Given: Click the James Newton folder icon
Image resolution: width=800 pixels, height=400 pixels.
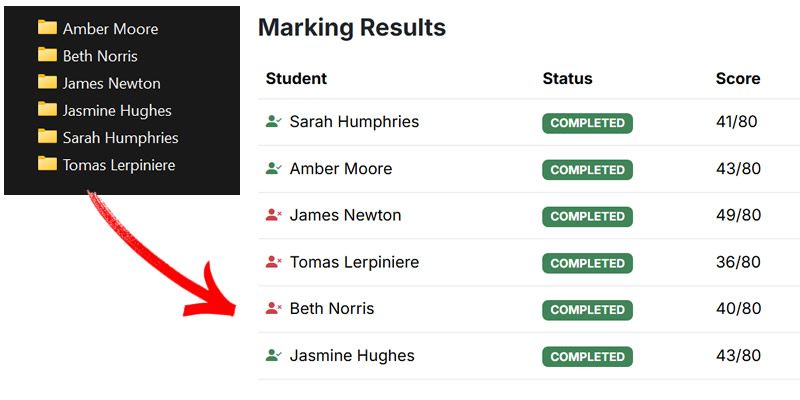Looking at the screenshot, I should coord(47,82).
